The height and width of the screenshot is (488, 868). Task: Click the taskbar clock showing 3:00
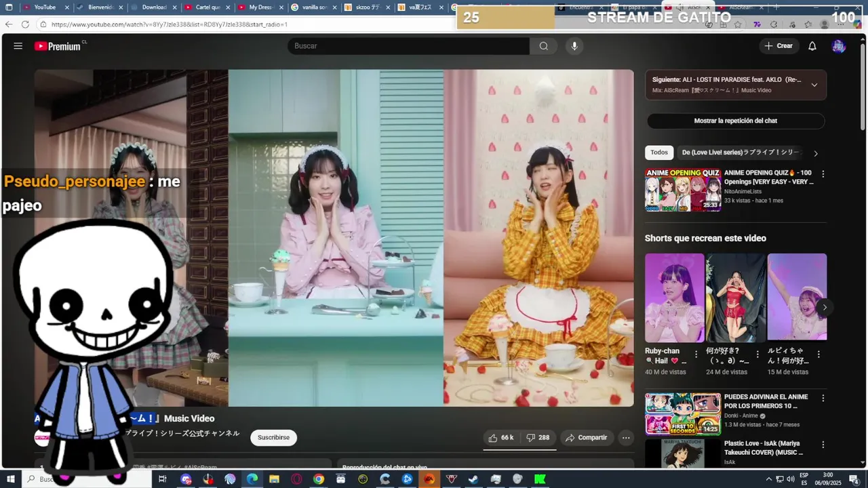click(x=827, y=479)
